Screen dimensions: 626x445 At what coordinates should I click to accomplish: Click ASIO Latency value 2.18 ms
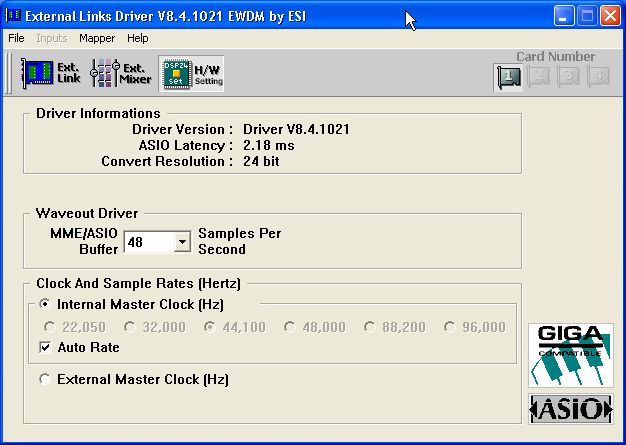click(269, 145)
